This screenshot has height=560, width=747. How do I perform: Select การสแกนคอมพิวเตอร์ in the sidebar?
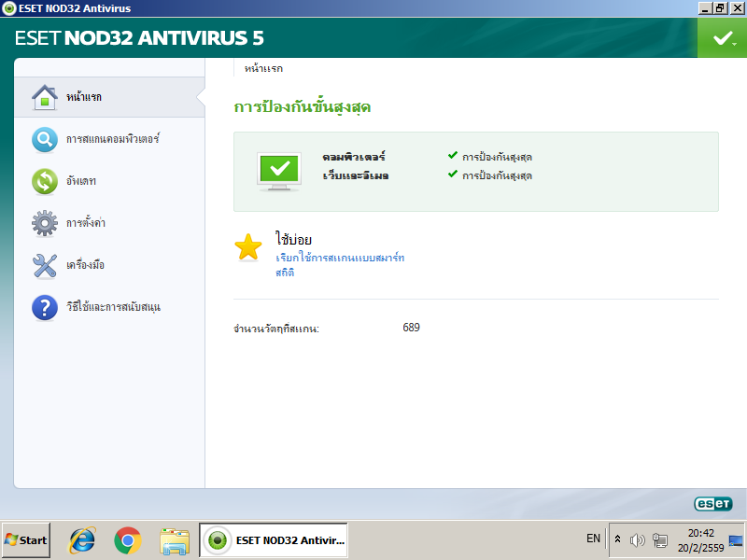(x=113, y=139)
